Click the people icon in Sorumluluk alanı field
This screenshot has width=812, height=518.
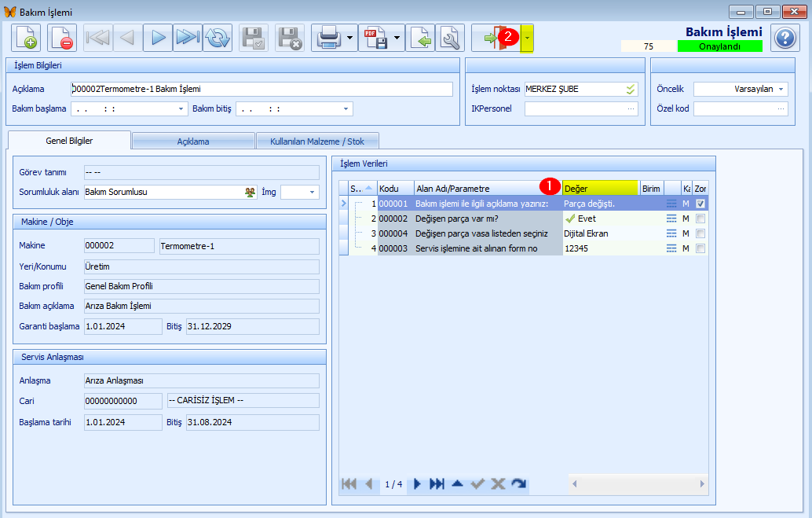point(251,193)
